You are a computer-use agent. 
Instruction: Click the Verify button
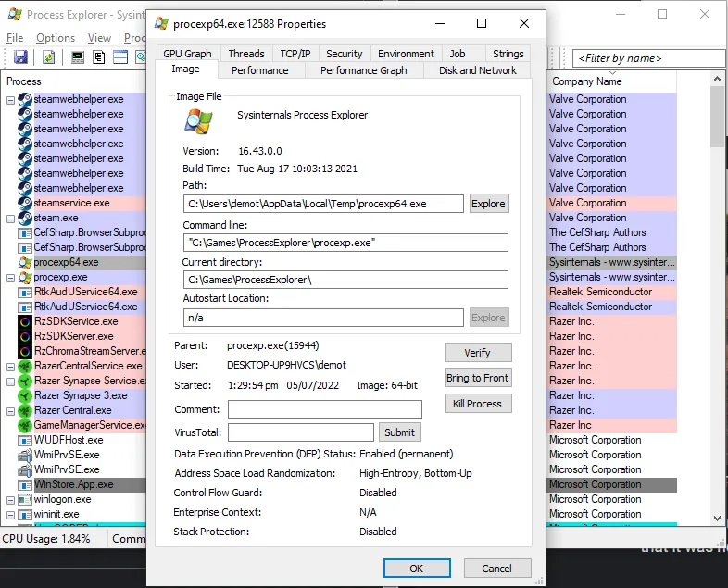pos(478,353)
